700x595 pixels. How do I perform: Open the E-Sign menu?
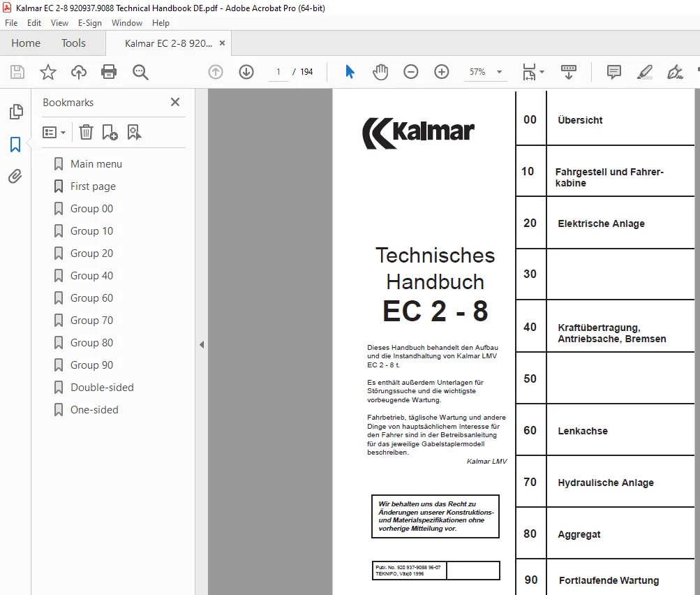tap(90, 23)
